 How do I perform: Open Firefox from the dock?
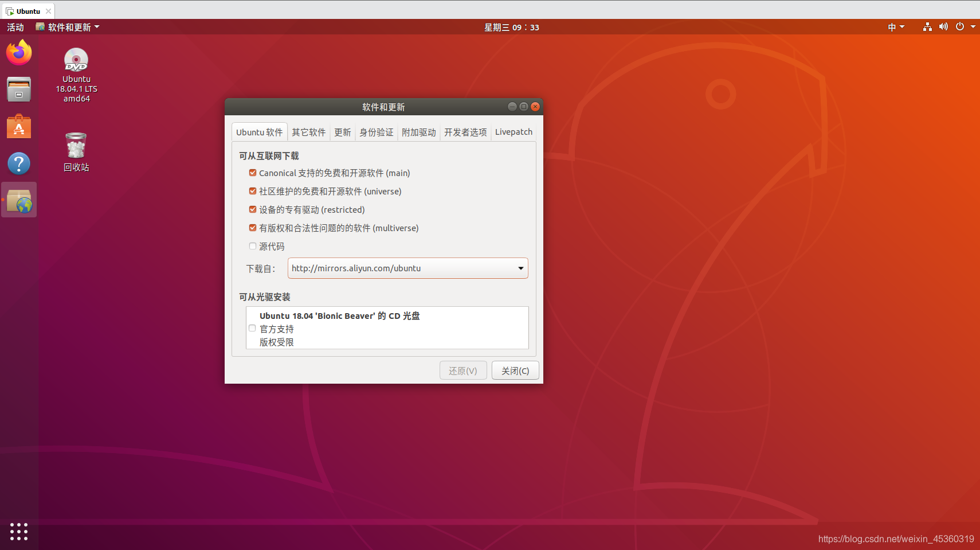[19, 52]
